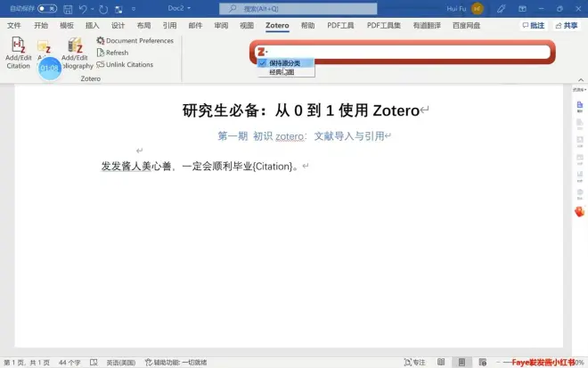The height and width of the screenshot is (368, 588).
Task: Open ribbon display options icon
Action: click(522, 9)
